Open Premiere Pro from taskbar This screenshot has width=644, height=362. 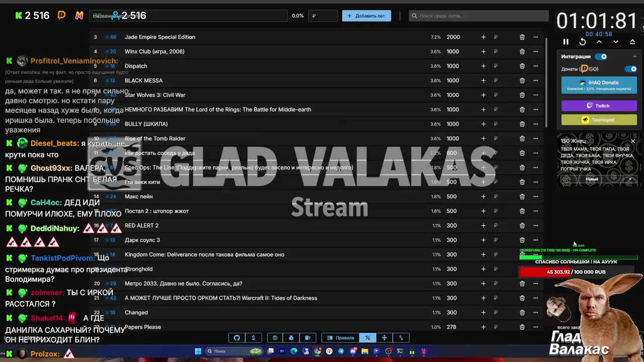coord(282,351)
